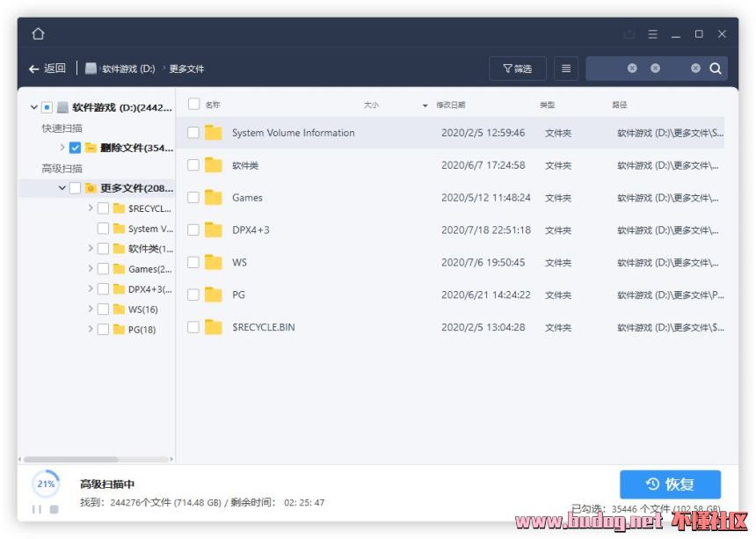The image size is (756, 539).
Task: Click the home icon in title bar
Action: coord(38,34)
